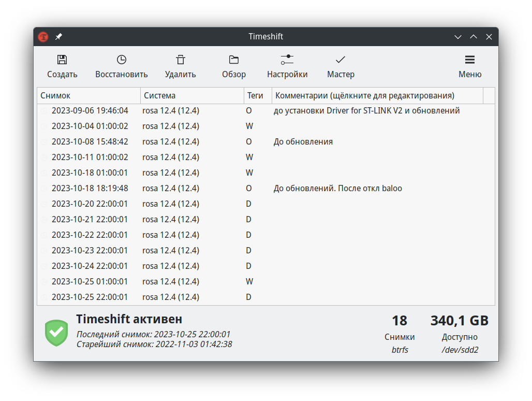Edit comment 'До обновлений. После откл baloo'
532x401 pixels.
[337, 189]
